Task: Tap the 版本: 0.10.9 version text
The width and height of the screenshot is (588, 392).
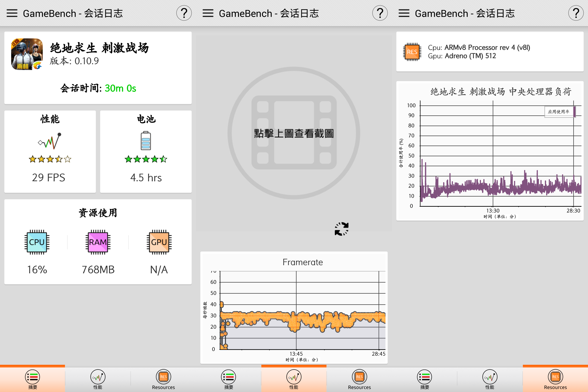Action: click(74, 61)
